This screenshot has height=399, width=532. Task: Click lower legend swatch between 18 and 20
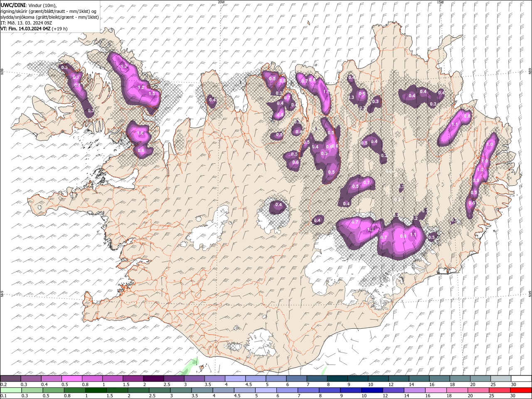pyautogui.click(x=457, y=390)
